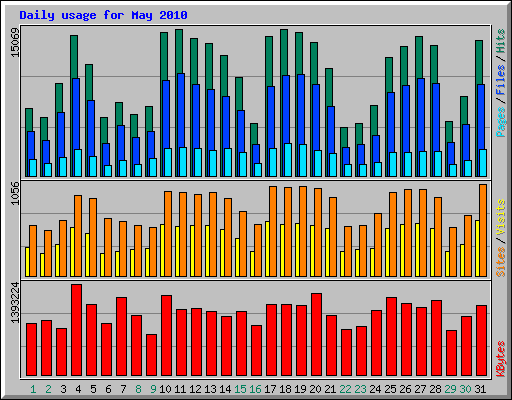
Task: Select day 20 on the x-axis
Action: click(315, 389)
